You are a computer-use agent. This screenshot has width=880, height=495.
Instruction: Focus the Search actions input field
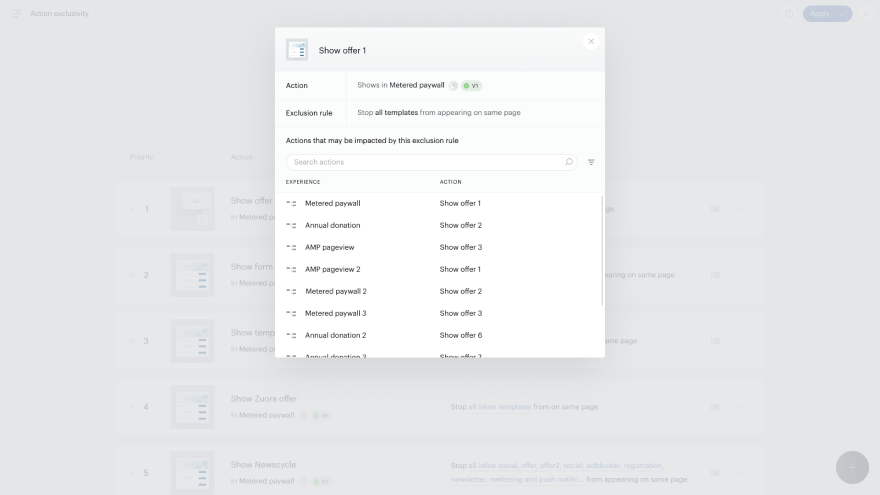pos(431,162)
